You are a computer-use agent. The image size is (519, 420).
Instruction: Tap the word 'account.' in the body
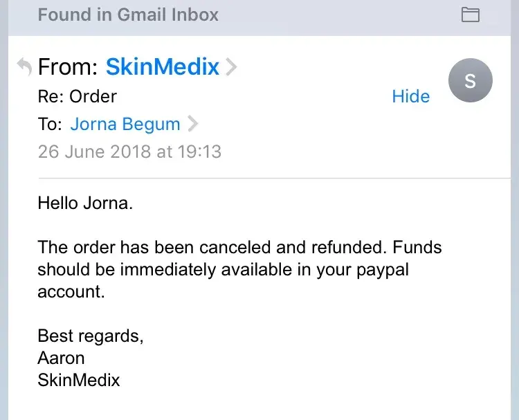(71, 291)
